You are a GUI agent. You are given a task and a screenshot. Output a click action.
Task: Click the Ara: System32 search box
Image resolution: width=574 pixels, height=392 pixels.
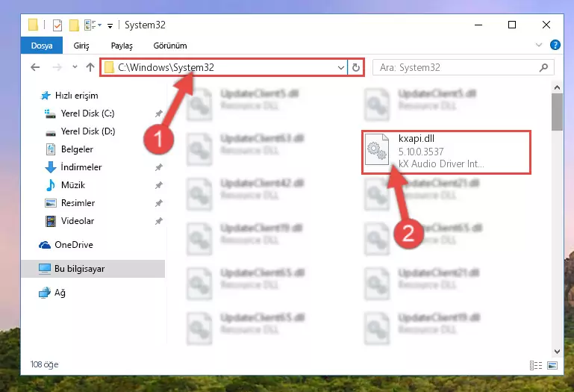pyautogui.click(x=463, y=67)
